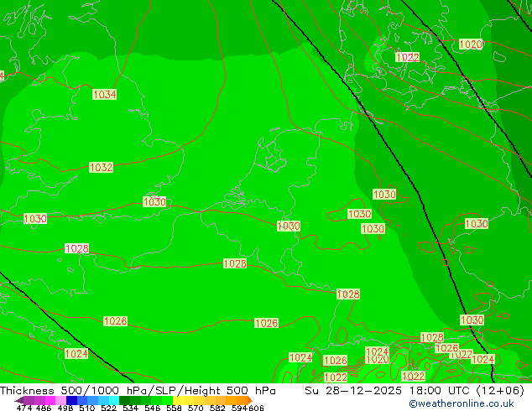
Task: Click the leftmost 1028 isobar label
Action: (76, 248)
